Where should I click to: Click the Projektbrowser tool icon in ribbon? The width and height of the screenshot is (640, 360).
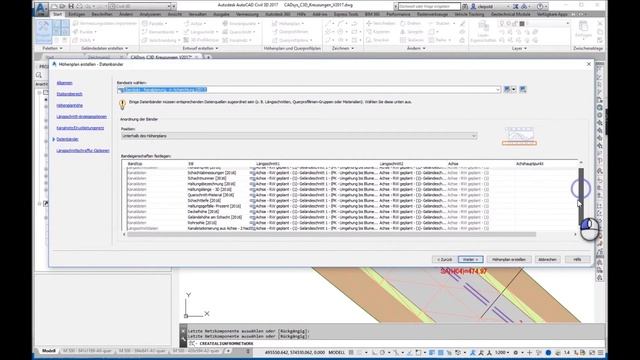click(43, 31)
